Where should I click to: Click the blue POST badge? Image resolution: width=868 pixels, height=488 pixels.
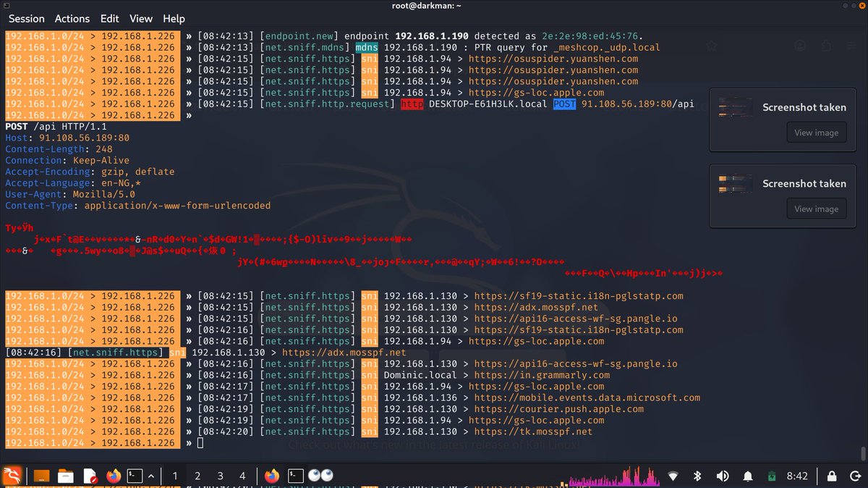tap(565, 104)
